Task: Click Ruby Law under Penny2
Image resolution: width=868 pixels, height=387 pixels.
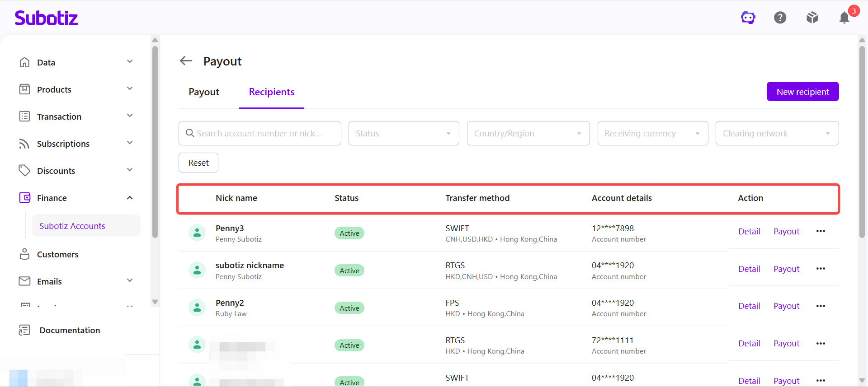Action: 231,313
